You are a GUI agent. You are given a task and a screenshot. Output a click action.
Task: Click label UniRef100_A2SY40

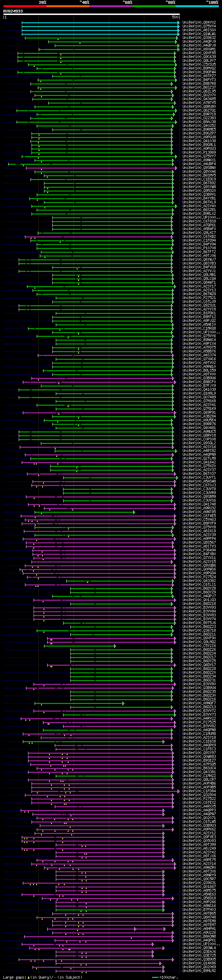click(x=199, y=206)
